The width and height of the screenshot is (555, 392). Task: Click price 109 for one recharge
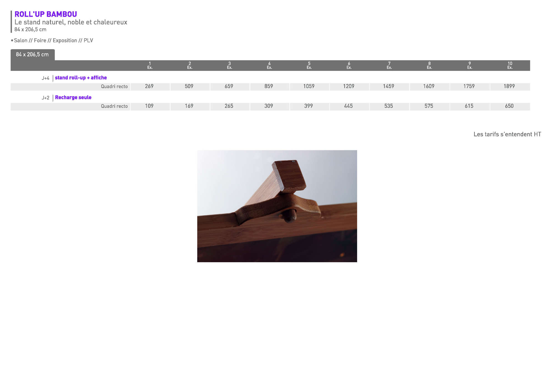pos(149,106)
